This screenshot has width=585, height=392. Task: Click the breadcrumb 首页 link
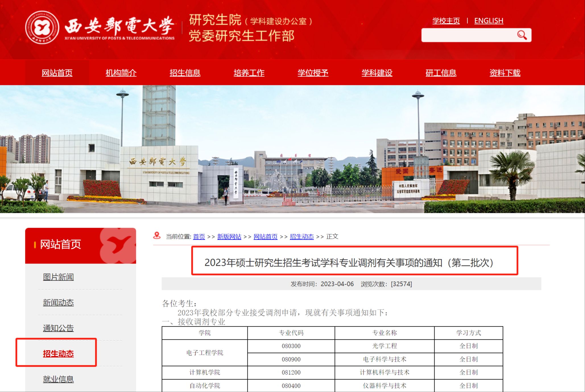coord(199,237)
